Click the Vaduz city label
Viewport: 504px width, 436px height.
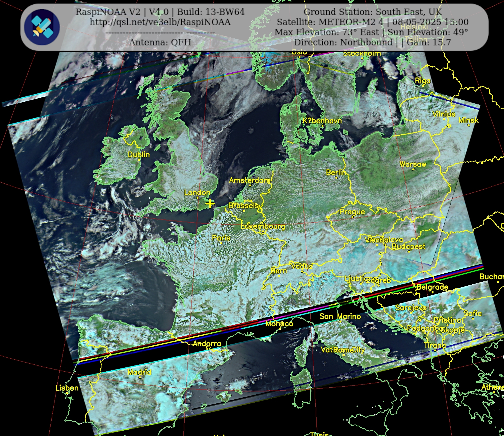click(302, 266)
